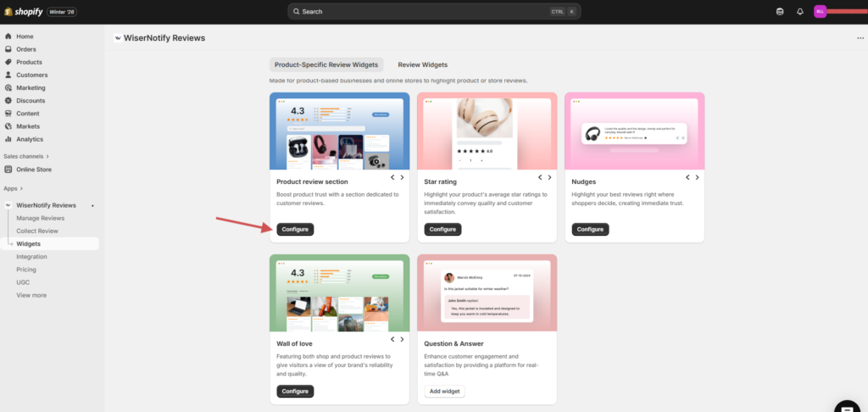Open the user account avatar

click(820, 12)
